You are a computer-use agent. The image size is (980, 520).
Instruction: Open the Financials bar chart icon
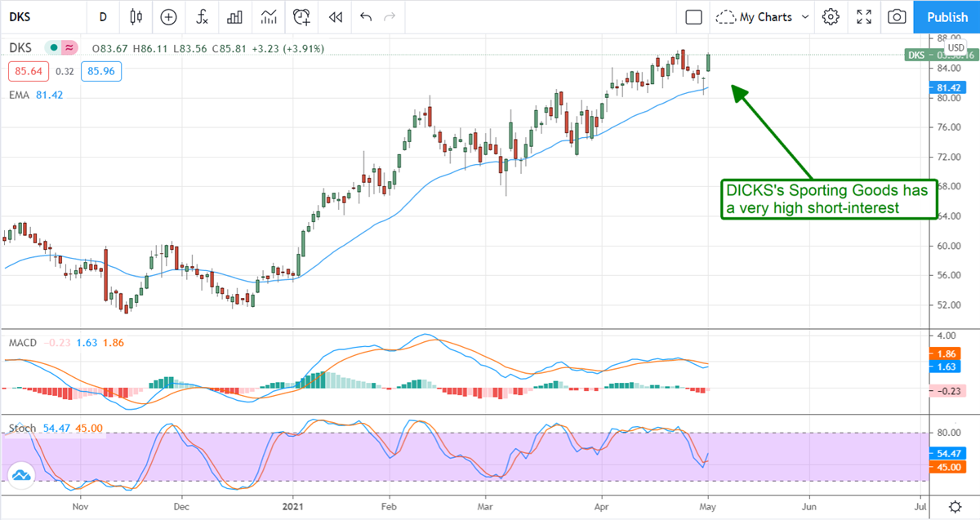coord(235,16)
